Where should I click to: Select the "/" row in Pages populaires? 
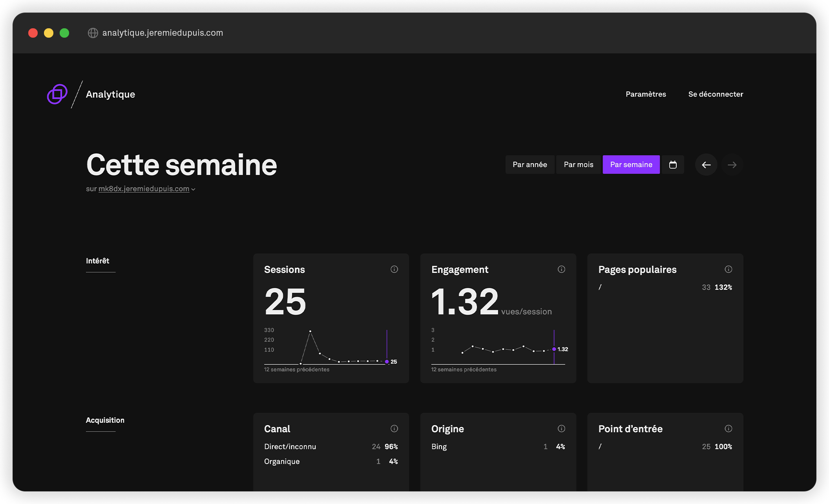pos(665,287)
